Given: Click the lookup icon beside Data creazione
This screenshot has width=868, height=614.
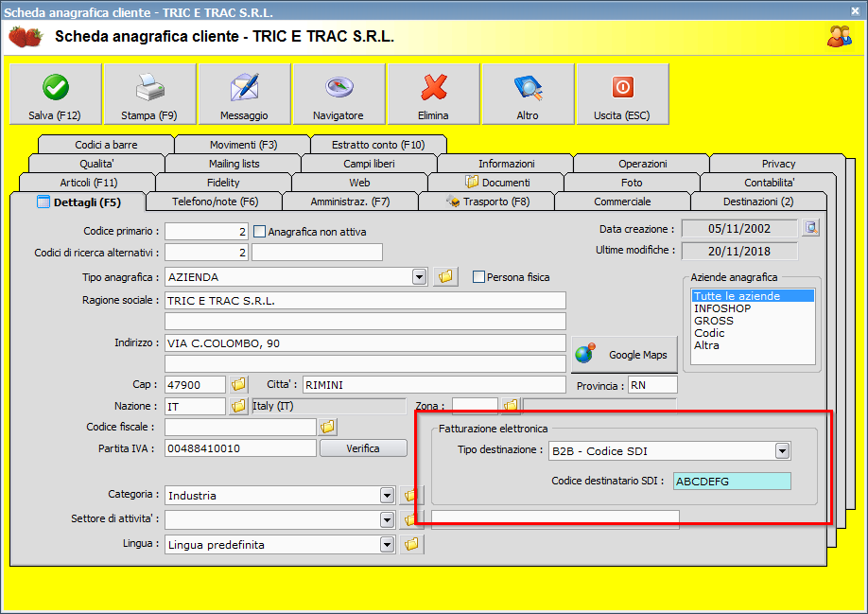Looking at the screenshot, I should [811, 228].
